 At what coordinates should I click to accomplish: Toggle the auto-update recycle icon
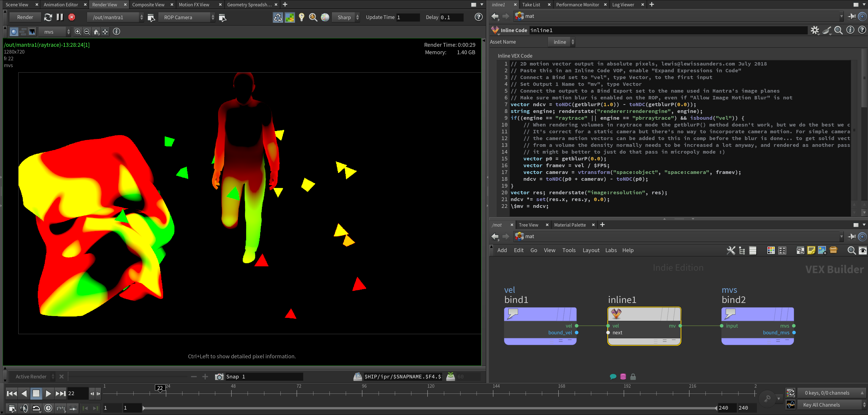[278, 17]
